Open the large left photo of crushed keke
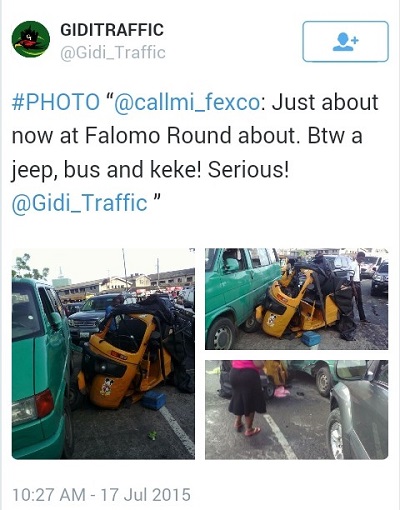This screenshot has height=510, width=400. (x=103, y=354)
